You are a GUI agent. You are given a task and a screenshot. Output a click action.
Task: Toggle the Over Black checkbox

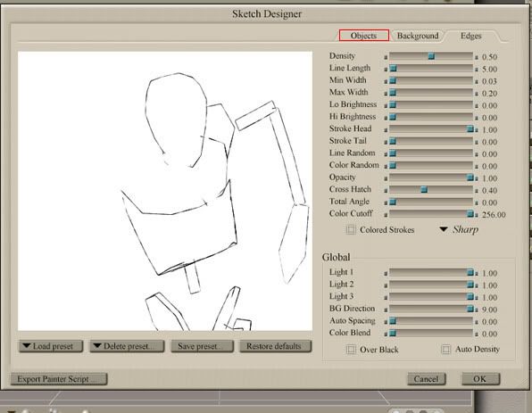point(351,350)
